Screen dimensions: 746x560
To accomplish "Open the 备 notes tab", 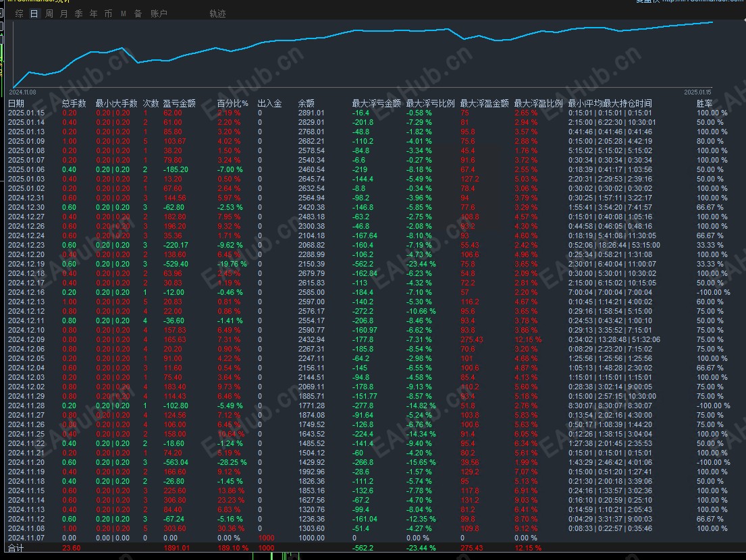I will click(138, 13).
